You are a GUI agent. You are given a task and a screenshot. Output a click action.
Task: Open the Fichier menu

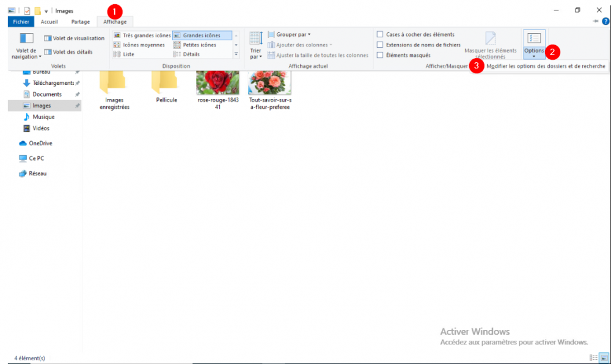[21, 21]
